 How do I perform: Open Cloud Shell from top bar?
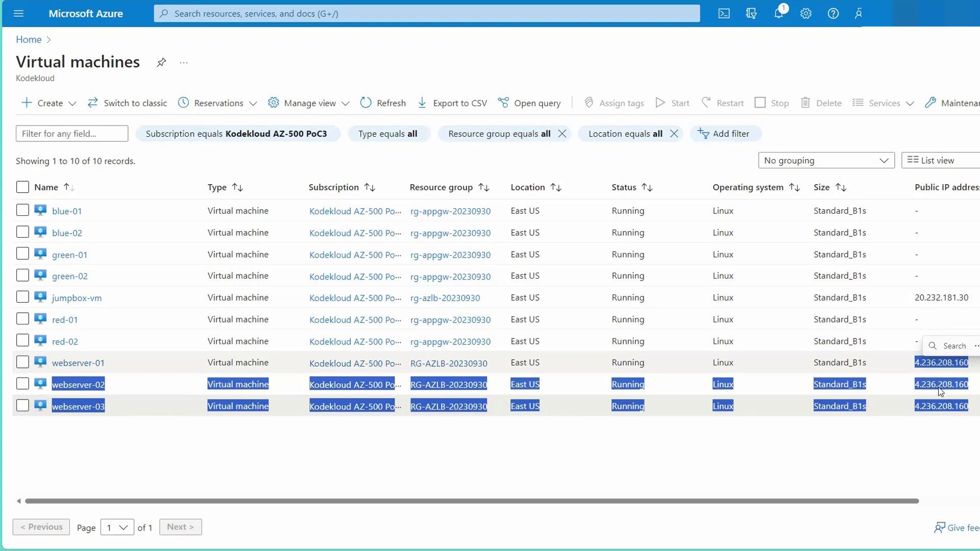(724, 14)
